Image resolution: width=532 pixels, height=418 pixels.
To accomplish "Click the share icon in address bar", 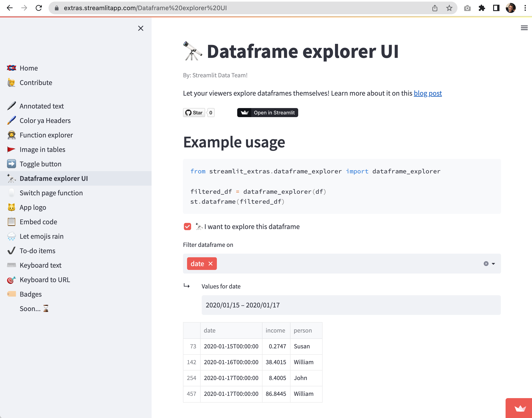I will click(435, 8).
